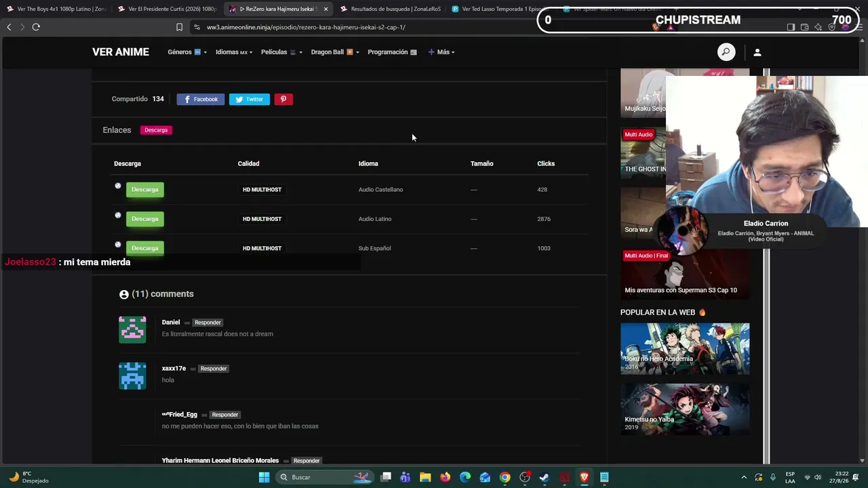Reply to Fried_Egg's comment

tap(225, 415)
